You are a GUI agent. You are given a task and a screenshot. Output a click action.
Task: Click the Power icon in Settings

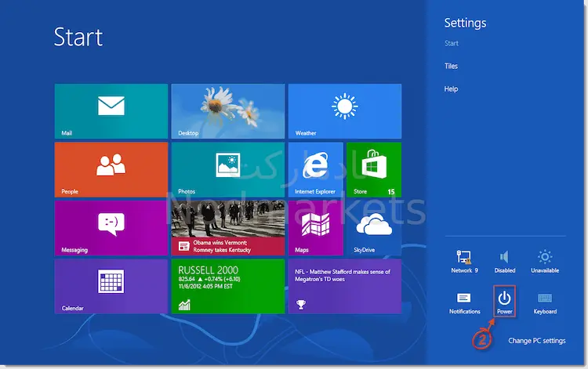[x=504, y=301]
